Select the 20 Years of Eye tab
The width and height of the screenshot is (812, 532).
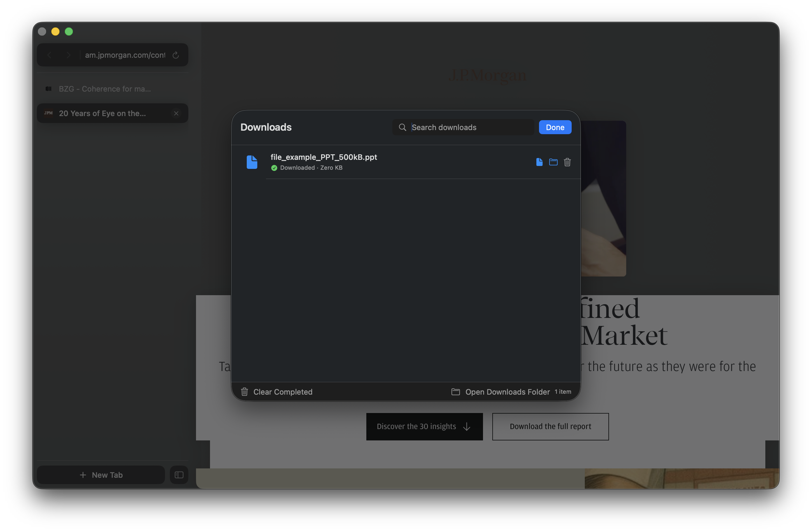click(x=102, y=113)
